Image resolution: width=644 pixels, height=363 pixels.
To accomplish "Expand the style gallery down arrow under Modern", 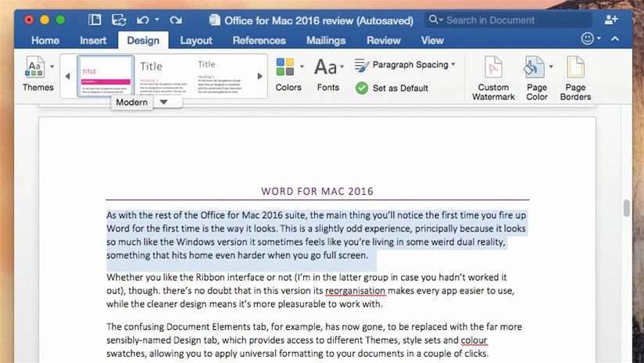I will [x=164, y=102].
